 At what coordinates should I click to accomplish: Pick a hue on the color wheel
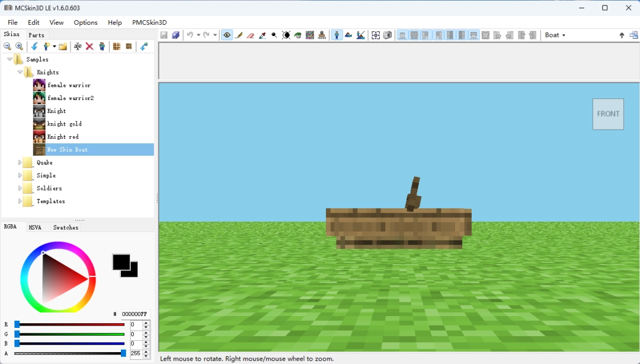pyautogui.click(x=57, y=244)
